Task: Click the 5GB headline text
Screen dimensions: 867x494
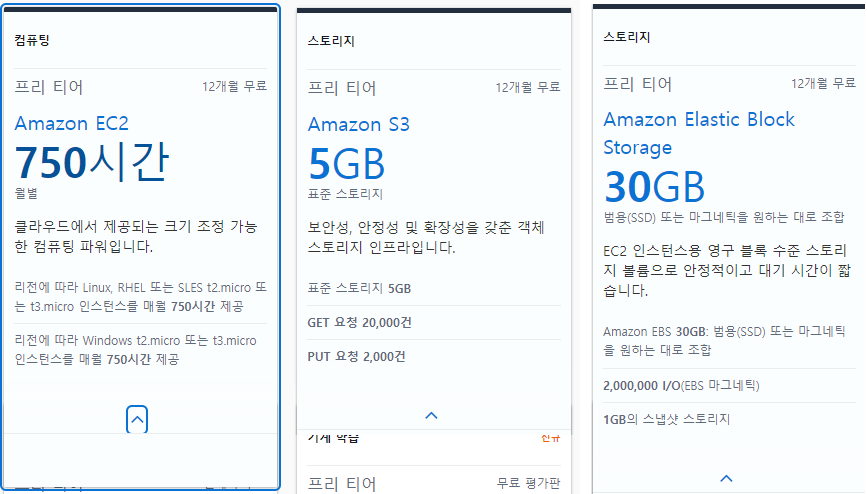Action: point(346,164)
